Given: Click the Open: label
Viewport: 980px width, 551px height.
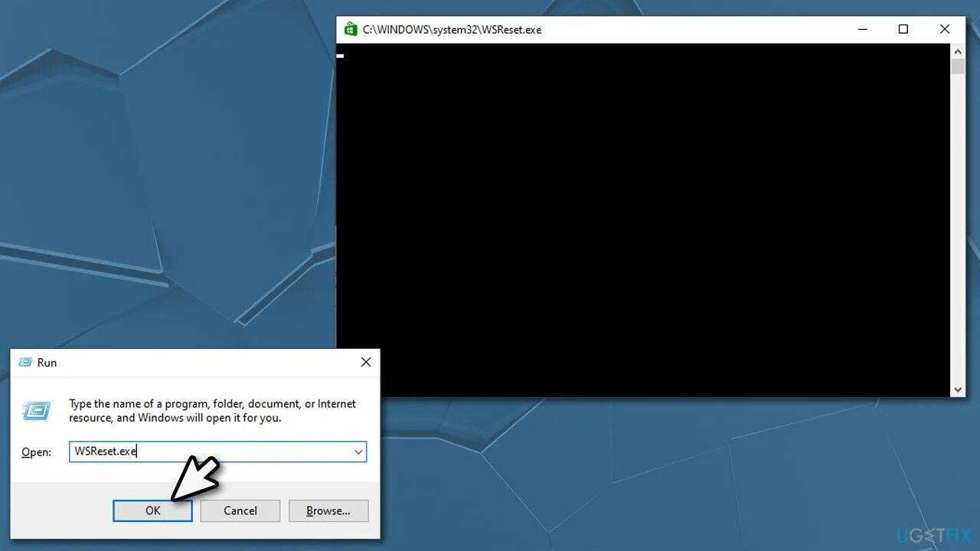Looking at the screenshot, I should click(x=36, y=452).
